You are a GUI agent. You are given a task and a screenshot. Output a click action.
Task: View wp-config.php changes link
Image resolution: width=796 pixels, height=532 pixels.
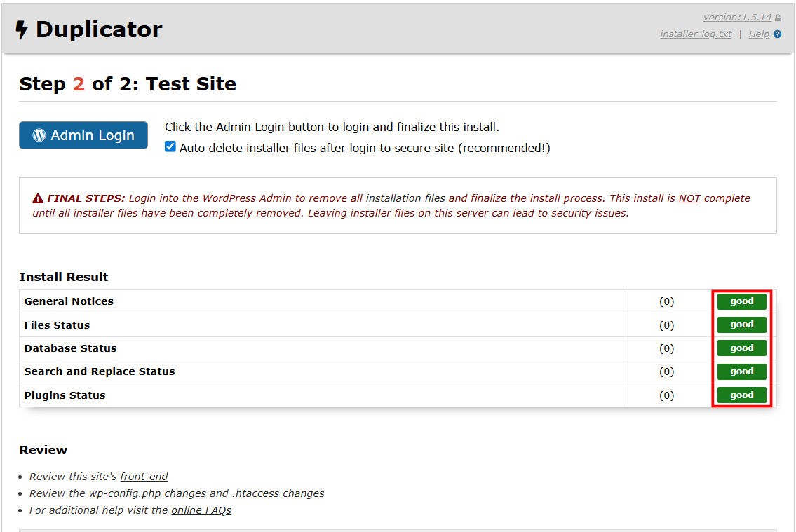pos(147,493)
